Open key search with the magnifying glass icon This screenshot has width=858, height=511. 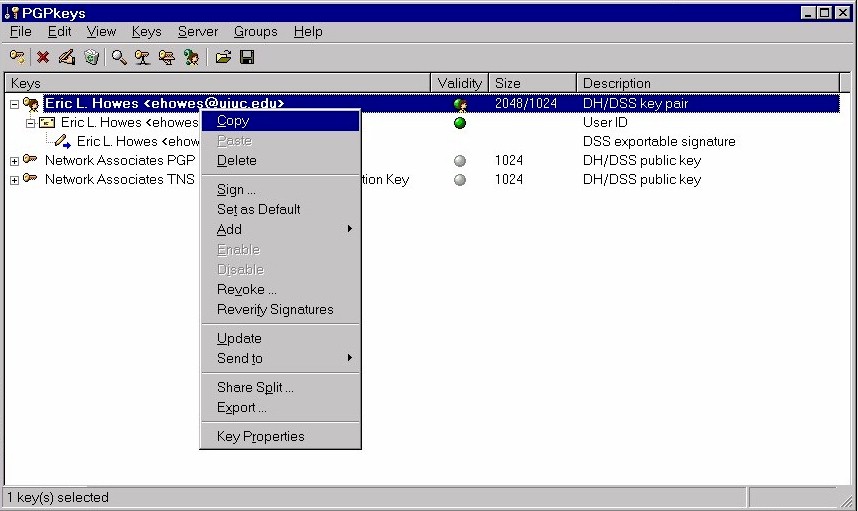pyautogui.click(x=119, y=57)
